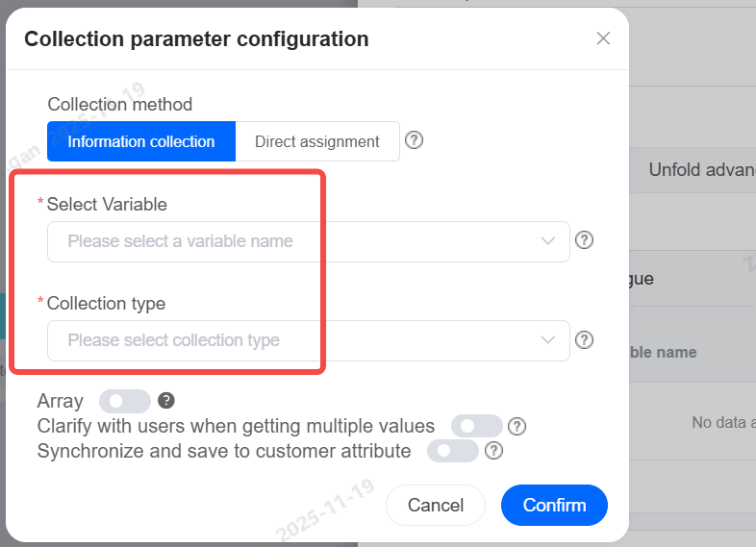Open the Select Variable dropdown
The width and height of the screenshot is (756, 547).
click(x=289, y=241)
